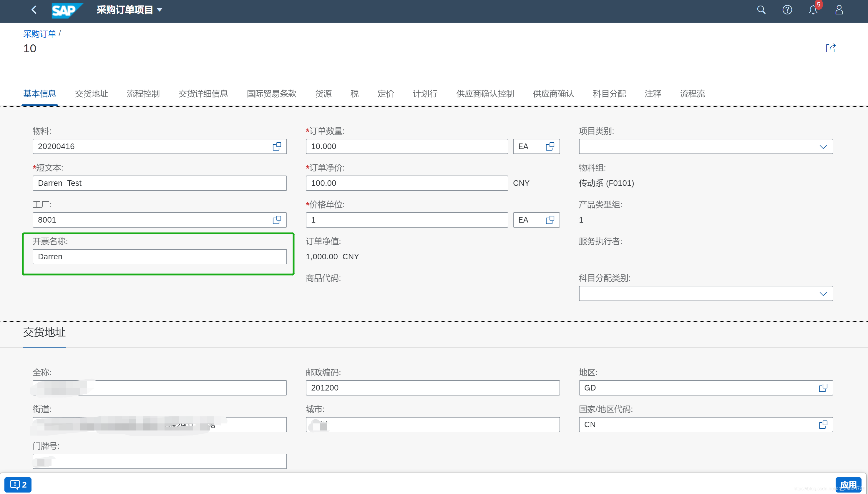Open value help for 工厂 field
868x494 pixels.
(x=277, y=220)
